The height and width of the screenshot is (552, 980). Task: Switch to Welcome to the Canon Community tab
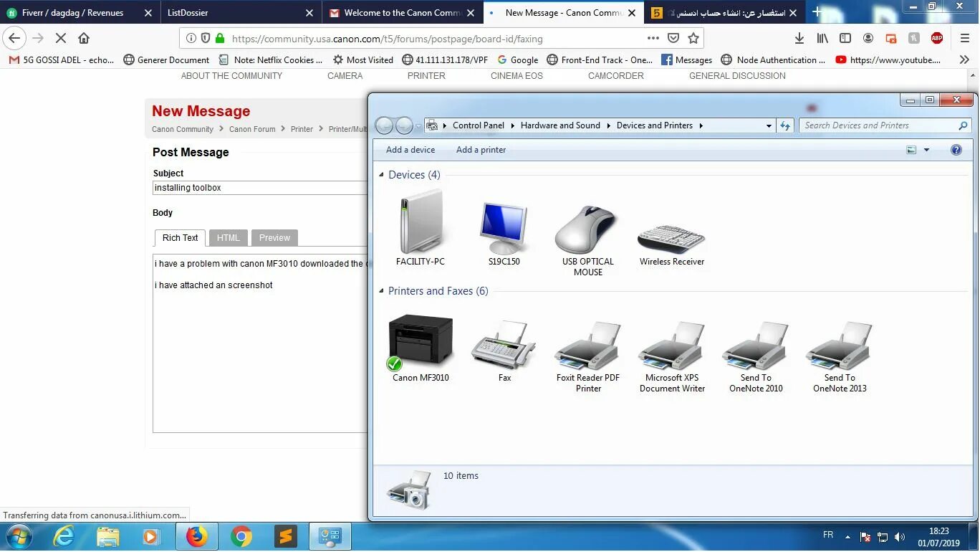tap(401, 13)
